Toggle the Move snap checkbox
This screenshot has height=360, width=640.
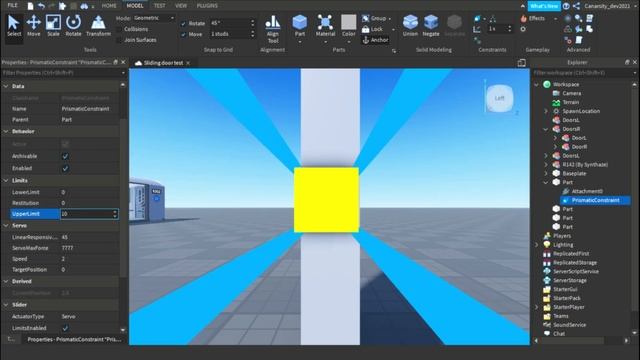(183, 34)
